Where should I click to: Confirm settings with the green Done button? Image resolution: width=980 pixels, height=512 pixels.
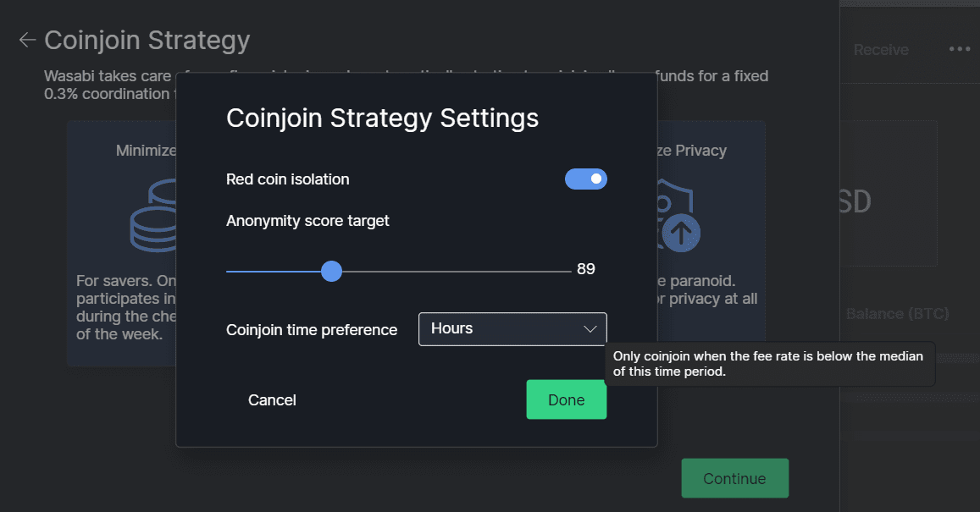(x=566, y=400)
